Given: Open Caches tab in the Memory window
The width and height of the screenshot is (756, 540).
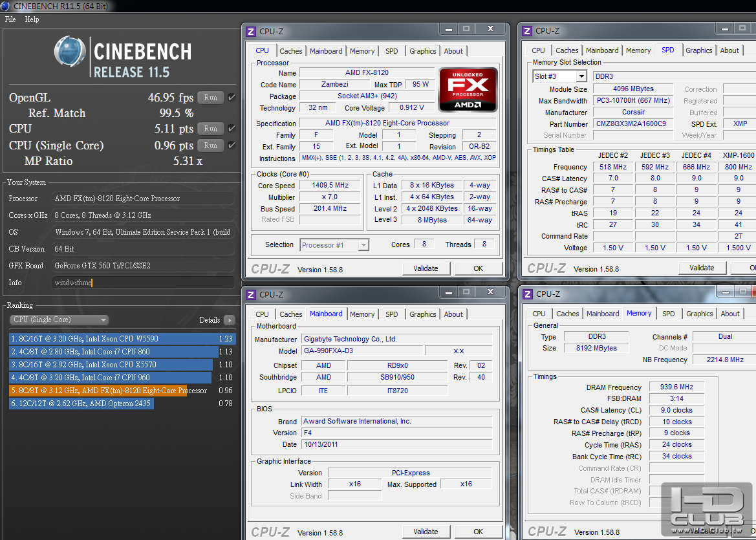Looking at the screenshot, I should pyautogui.click(x=567, y=314).
